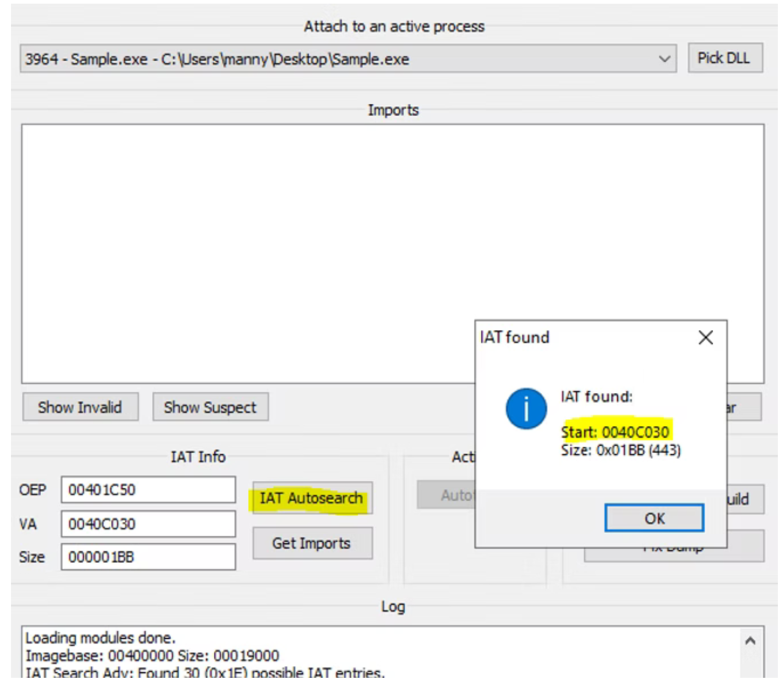The height and width of the screenshot is (687, 784).
Task: Click the Size: 0x01BB (443) dialog text
Action: [x=620, y=450]
